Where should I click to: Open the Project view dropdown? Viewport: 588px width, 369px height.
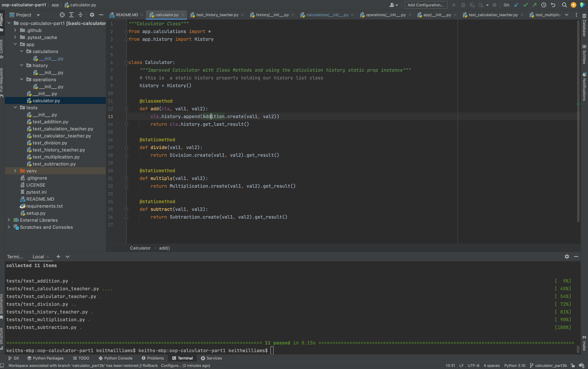[x=38, y=15]
